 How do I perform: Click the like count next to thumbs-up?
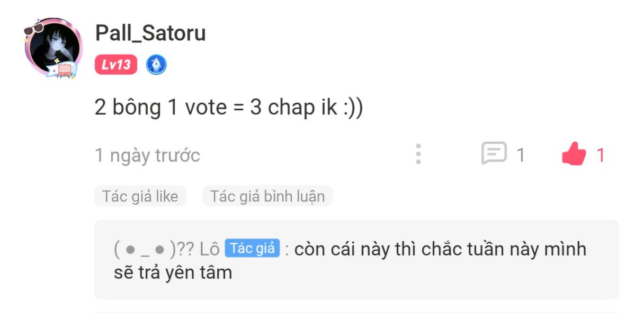[x=601, y=155]
